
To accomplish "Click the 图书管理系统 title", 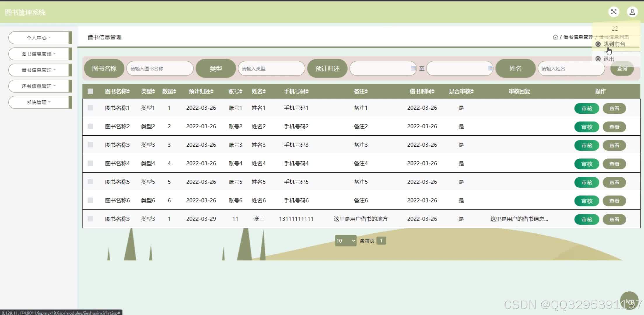I will 25,13.
